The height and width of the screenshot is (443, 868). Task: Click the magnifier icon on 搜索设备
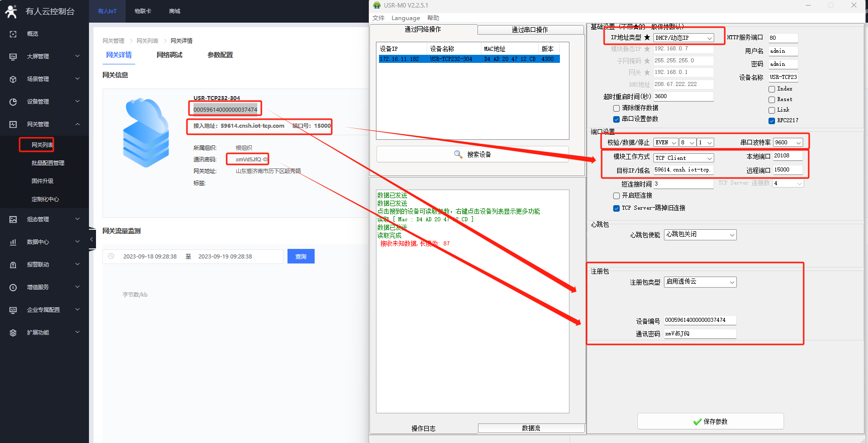click(458, 154)
